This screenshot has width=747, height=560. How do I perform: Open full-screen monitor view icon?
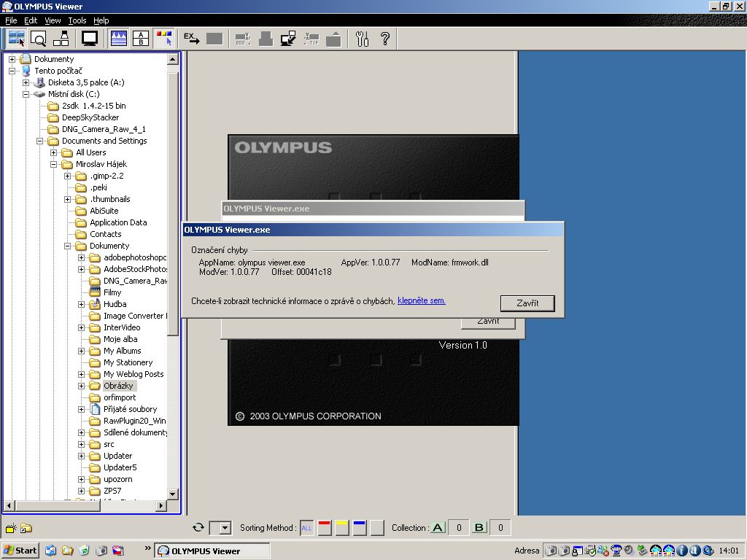point(90,39)
